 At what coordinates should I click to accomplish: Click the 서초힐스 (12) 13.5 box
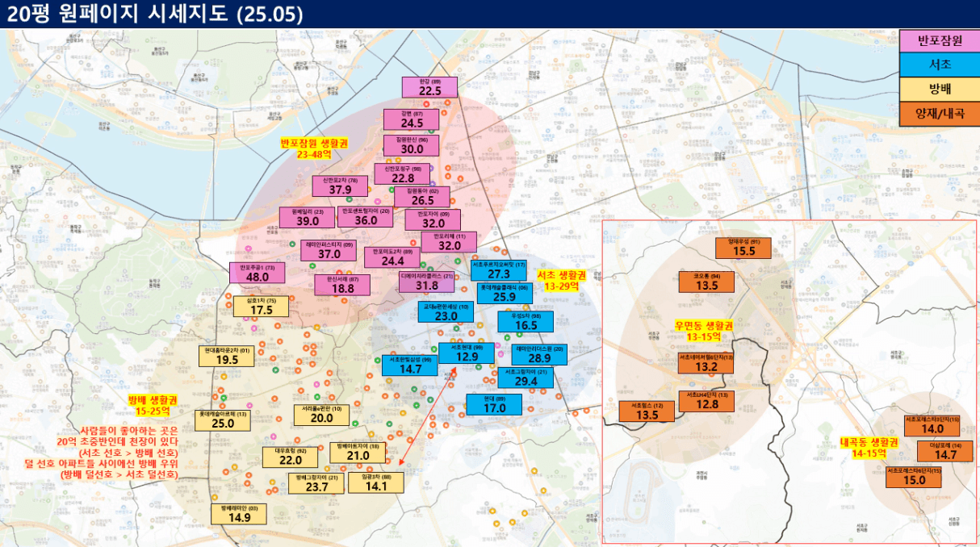click(x=647, y=411)
